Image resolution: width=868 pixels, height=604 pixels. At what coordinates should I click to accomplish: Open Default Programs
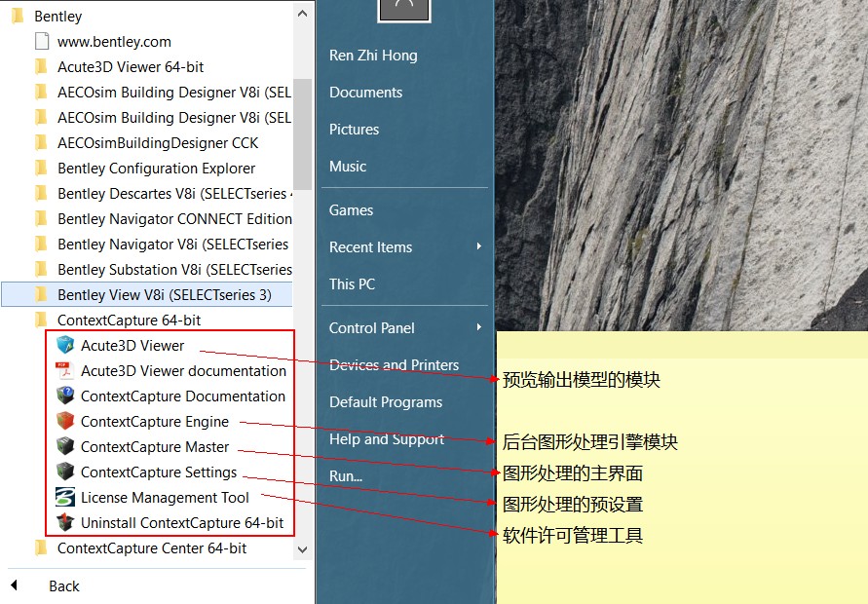pos(386,402)
